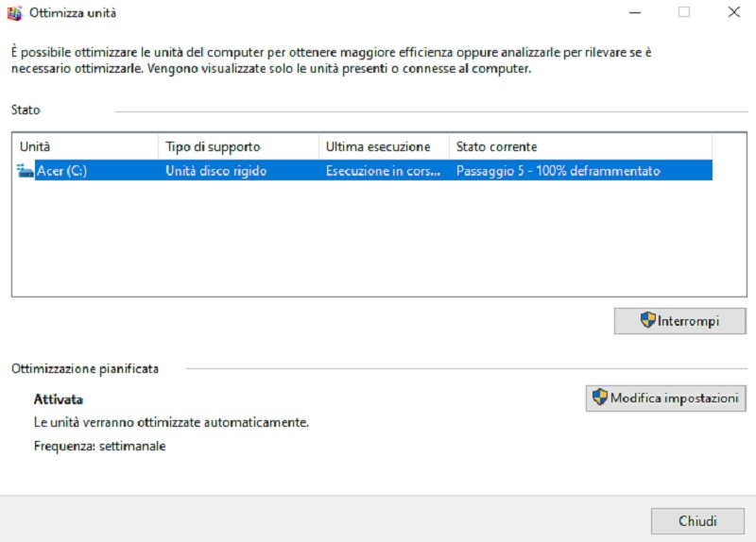The image size is (756, 542).
Task: Click the Ottimizza unità title bar icon
Action: pyautogui.click(x=13, y=13)
